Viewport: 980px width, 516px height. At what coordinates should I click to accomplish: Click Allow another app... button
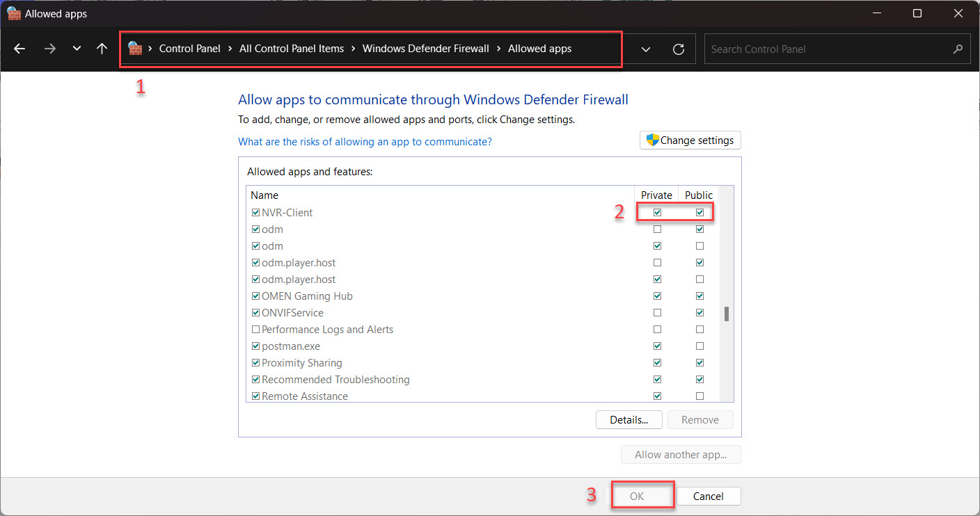pyautogui.click(x=681, y=455)
